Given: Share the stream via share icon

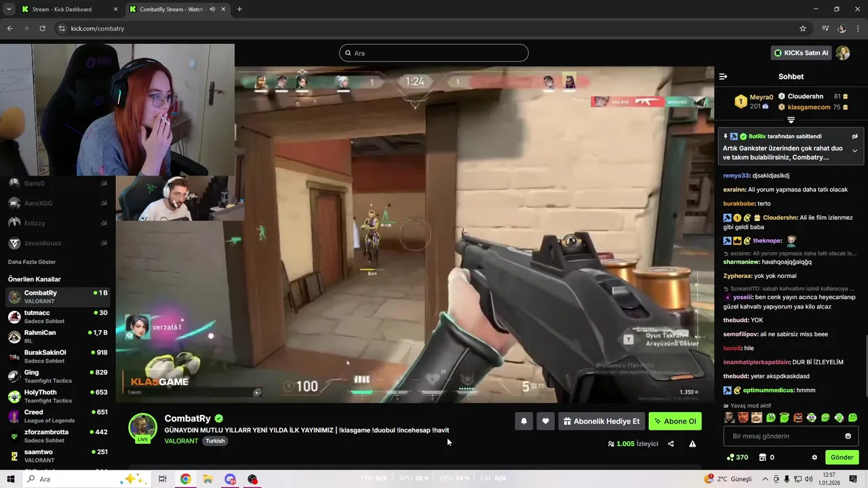Looking at the screenshot, I should tap(671, 444).
